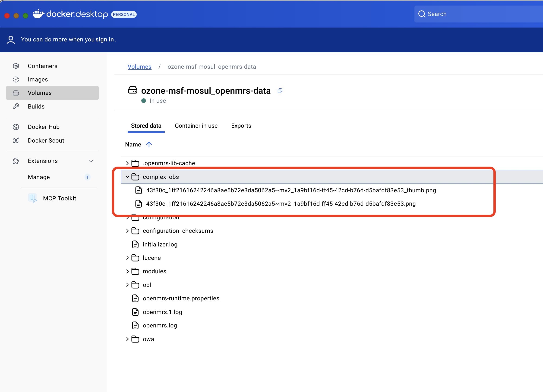Click the volume drive icon beside title
Image resolution: width=543 pixels, height=392 pixels.
[x=133, y=90]
